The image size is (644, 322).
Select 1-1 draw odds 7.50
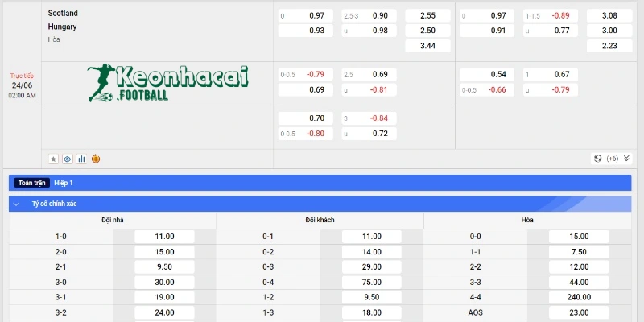tap(578, 252)
